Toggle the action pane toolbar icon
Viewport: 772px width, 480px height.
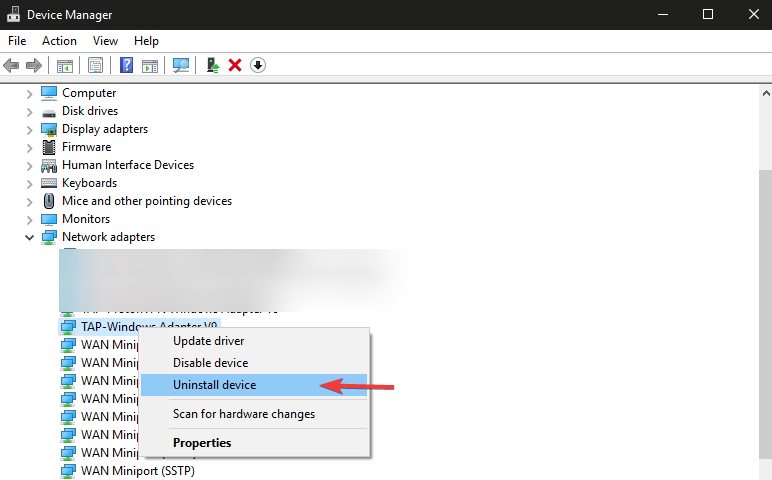tap(150, 65)
